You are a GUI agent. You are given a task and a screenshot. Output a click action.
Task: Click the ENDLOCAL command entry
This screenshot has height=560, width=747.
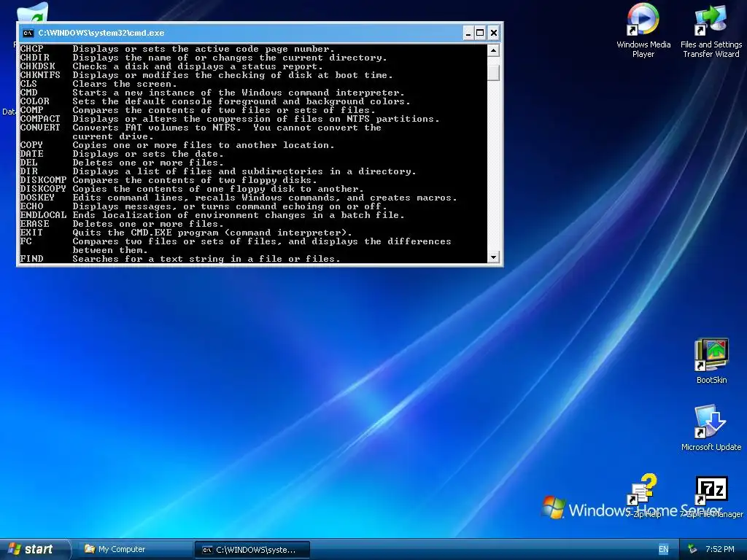tap(212, 215)
